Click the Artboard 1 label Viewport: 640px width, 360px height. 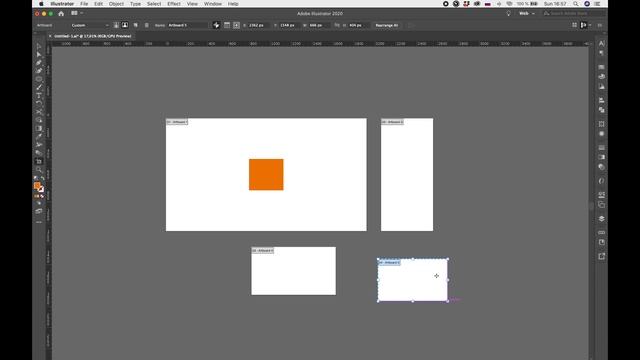[177, 122]
